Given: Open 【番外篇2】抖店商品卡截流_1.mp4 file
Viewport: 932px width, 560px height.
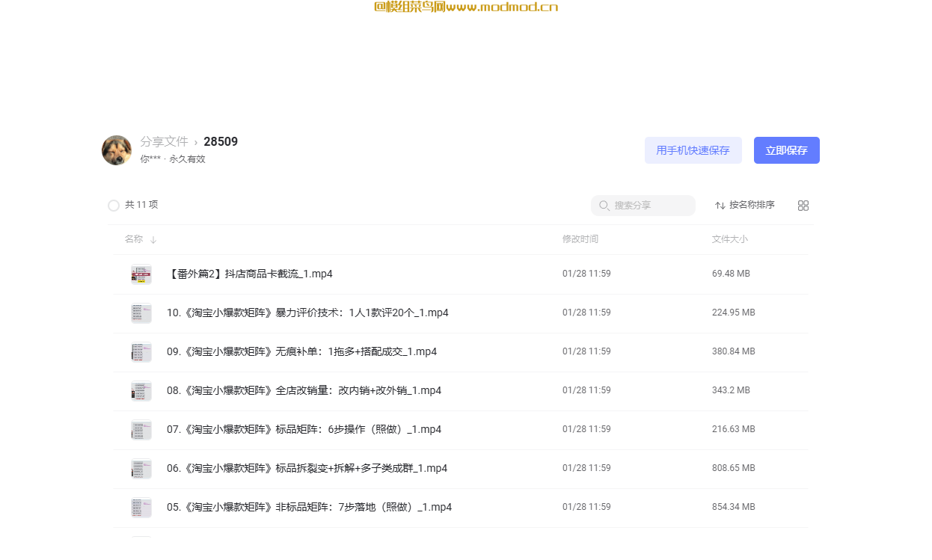Looking at the screenshot, I should [250, 274].
